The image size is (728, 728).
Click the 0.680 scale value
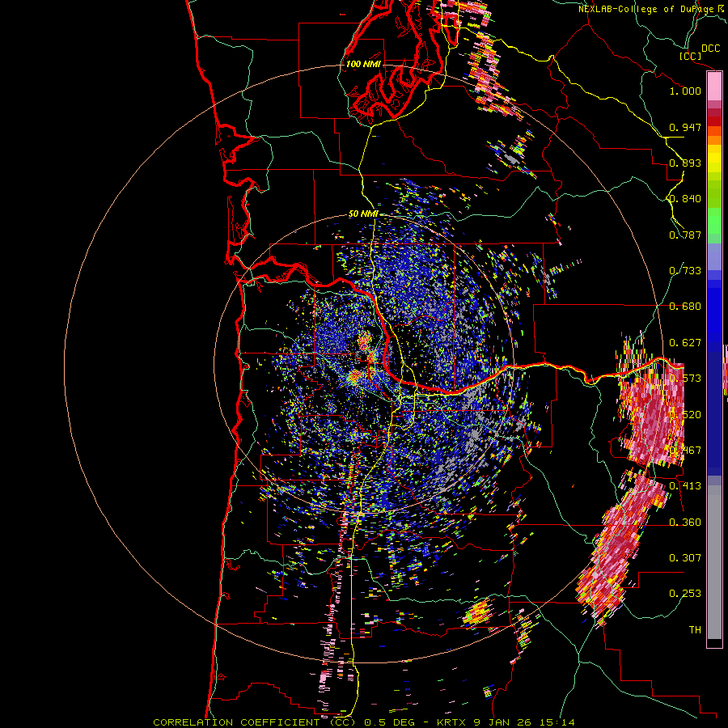click(685, 307)
